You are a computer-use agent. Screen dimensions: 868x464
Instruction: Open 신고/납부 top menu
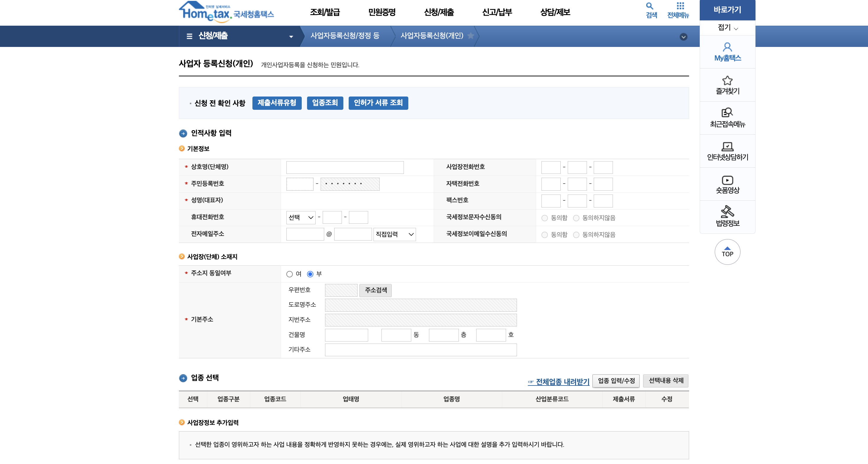[497, 12]
